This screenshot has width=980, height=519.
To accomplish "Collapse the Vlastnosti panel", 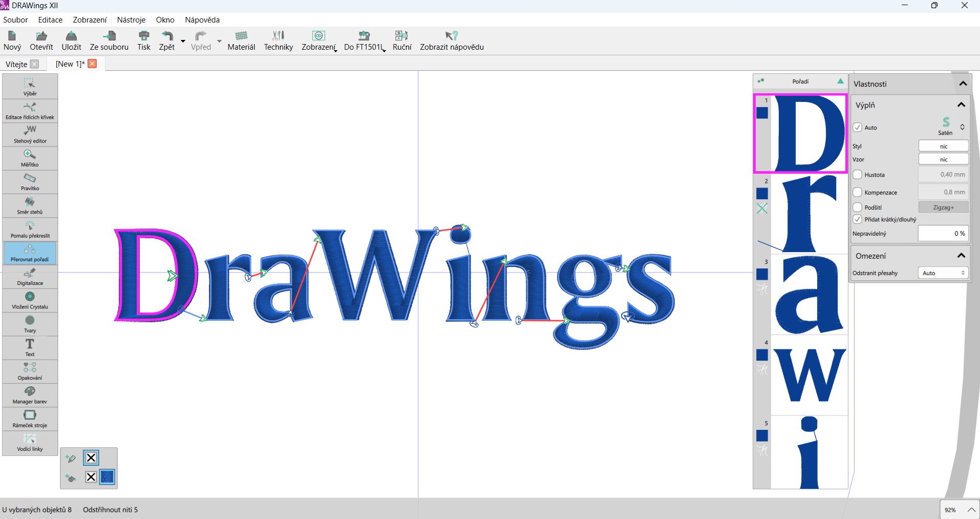I will pyautogui.click(x=963, y=84).
